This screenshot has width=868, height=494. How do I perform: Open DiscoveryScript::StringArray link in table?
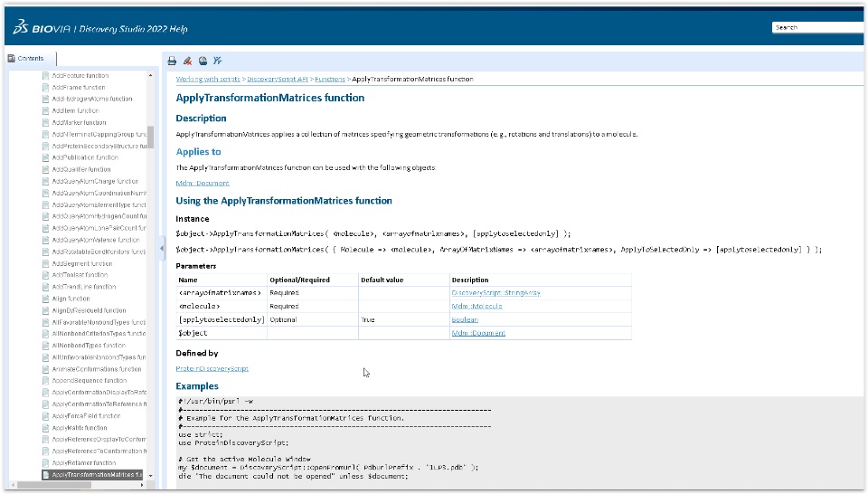tap(495, 293)
